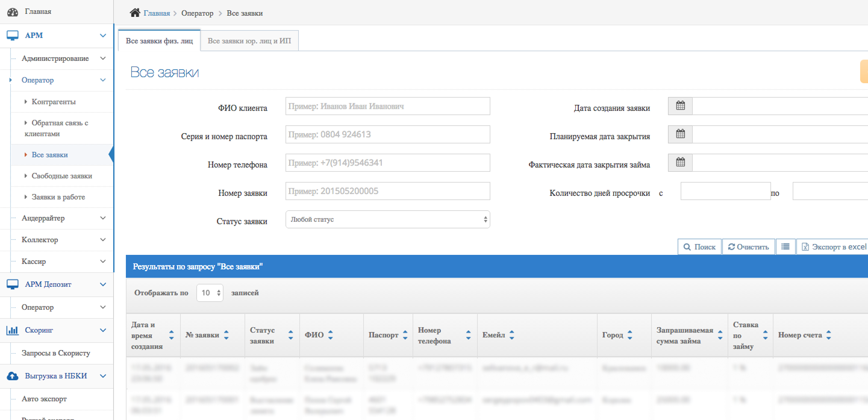Click the home icon in breadcrumb
The height and width of the screenshot is (420, 868).
(135, 13)
